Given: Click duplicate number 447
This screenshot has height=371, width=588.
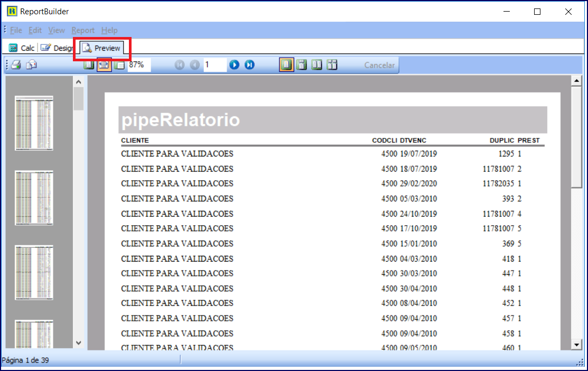Looking at the screenshot, I should [508, 273].
